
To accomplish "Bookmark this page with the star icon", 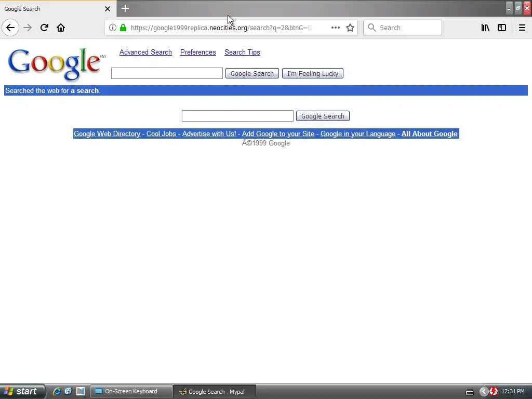I will pos(350,28).
